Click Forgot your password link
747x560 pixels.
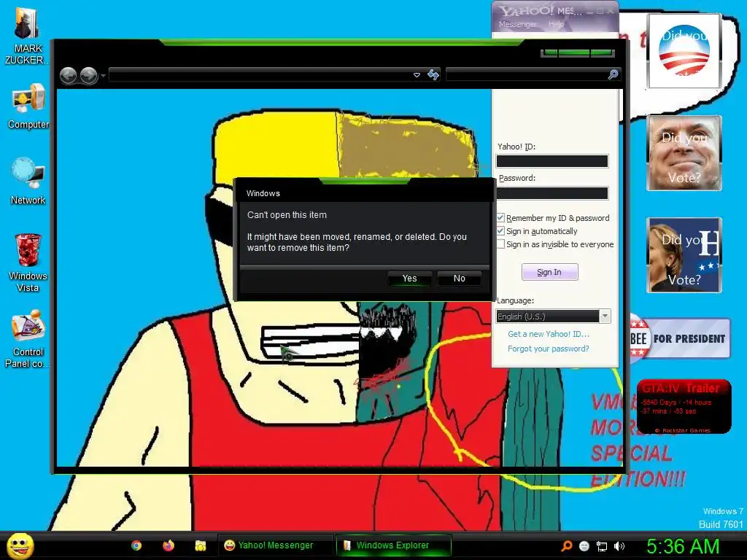click(549, 349)
